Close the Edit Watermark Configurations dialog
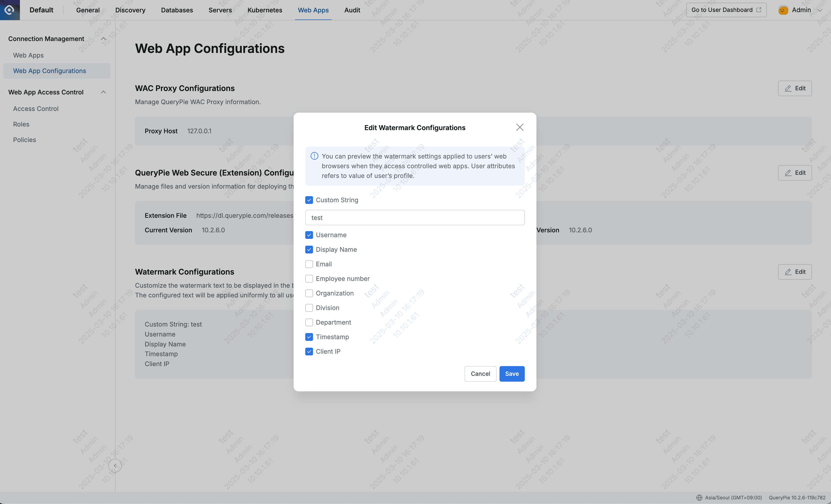This screenshot has width=831, height=504. click(x=520, y=127)
